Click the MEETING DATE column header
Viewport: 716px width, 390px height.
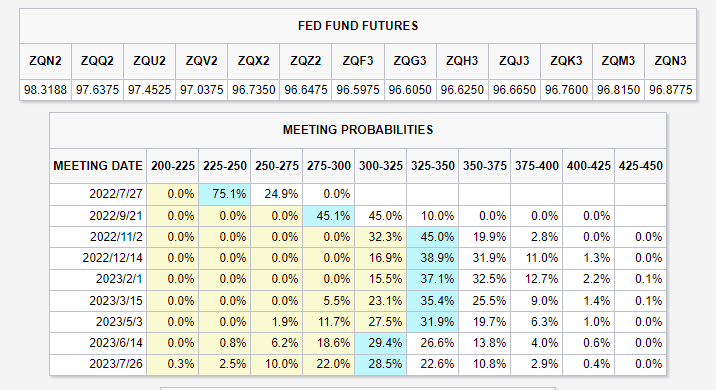tap(98, 166)
